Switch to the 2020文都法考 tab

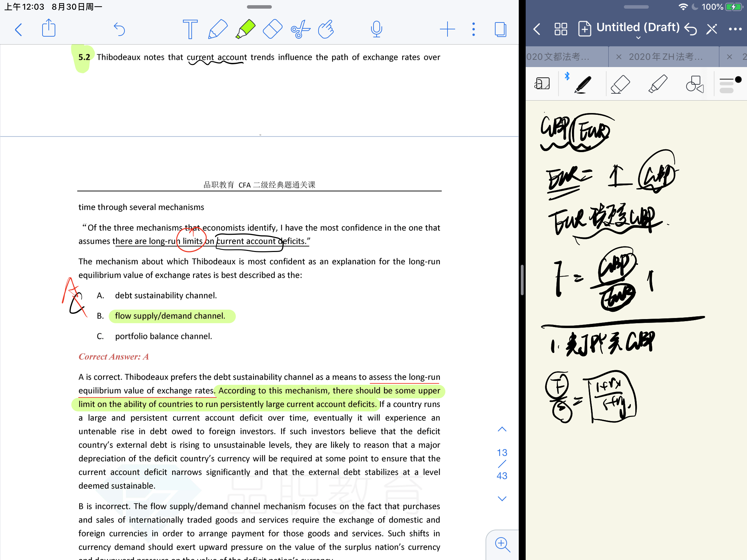566,57
